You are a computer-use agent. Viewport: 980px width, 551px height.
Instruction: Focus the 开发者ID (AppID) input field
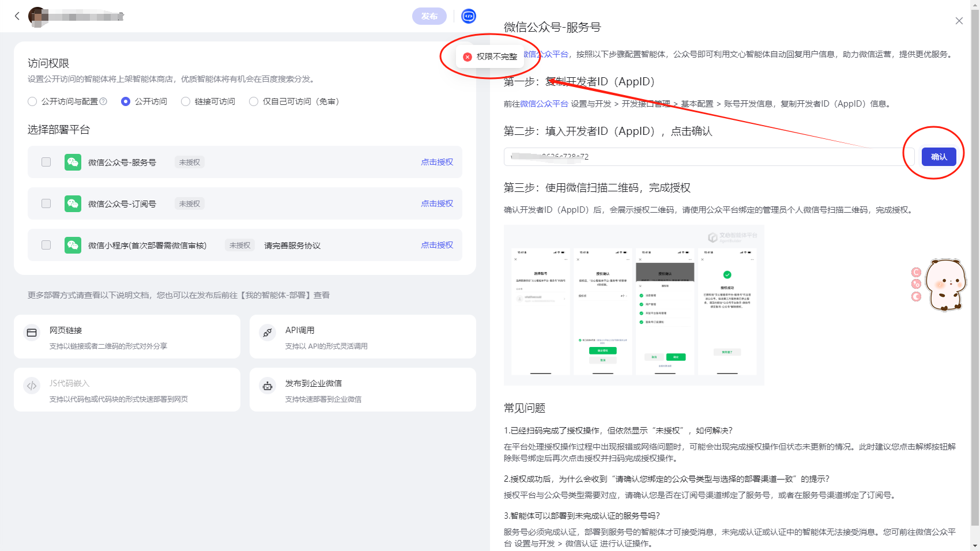(x=709, y=157)
